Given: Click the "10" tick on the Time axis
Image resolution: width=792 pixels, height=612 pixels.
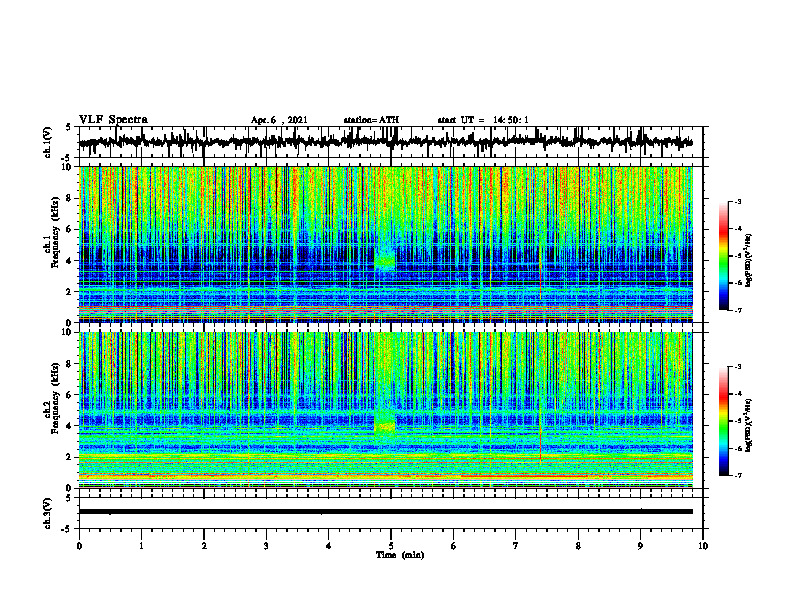Looking at the screenshot, I should (703, 546).
